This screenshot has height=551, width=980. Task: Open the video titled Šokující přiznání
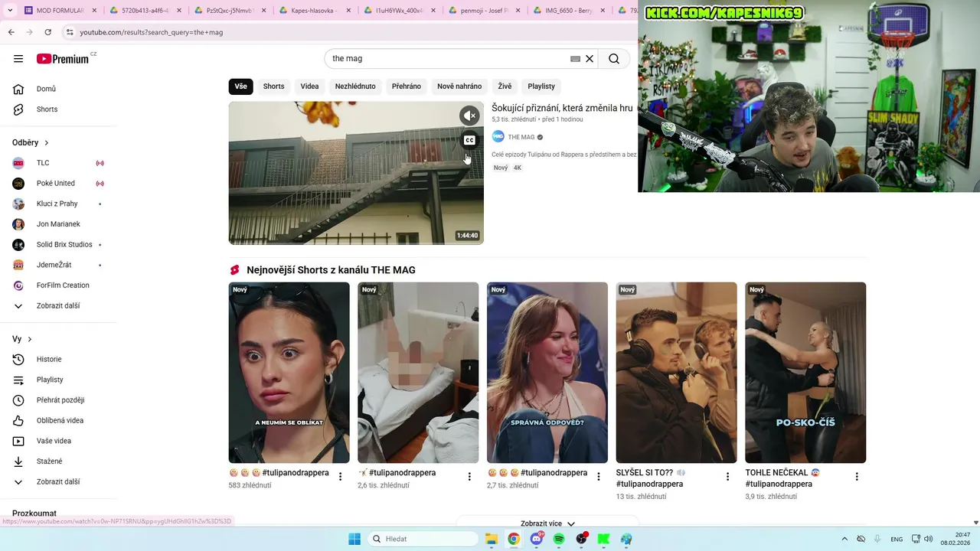click(x=562, y=108)
